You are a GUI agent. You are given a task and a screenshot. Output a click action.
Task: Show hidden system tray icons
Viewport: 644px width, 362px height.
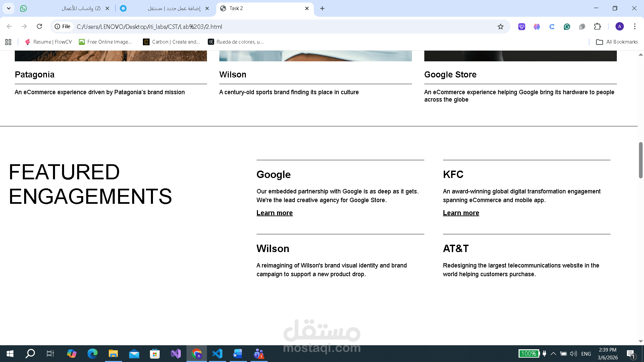(553, 354)
